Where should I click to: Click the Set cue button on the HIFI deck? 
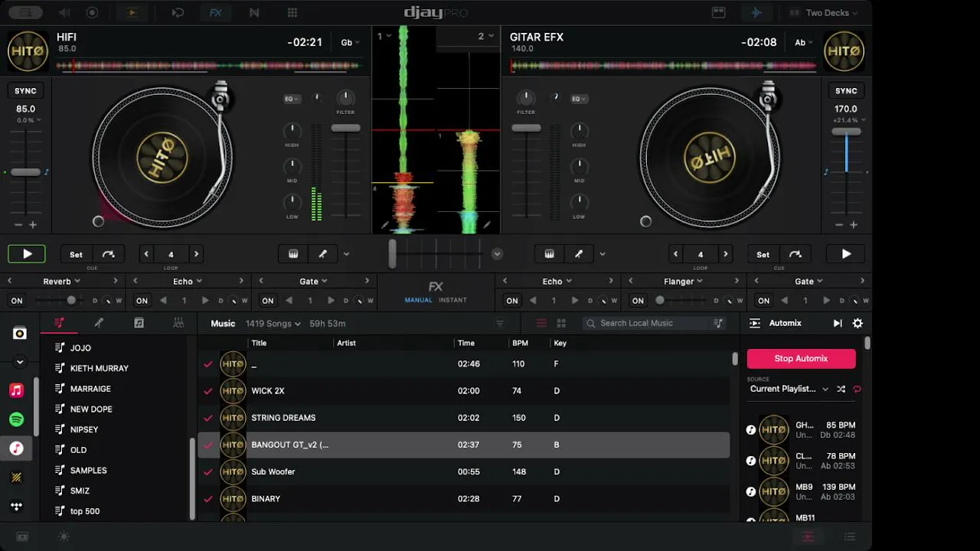[76, 254]
